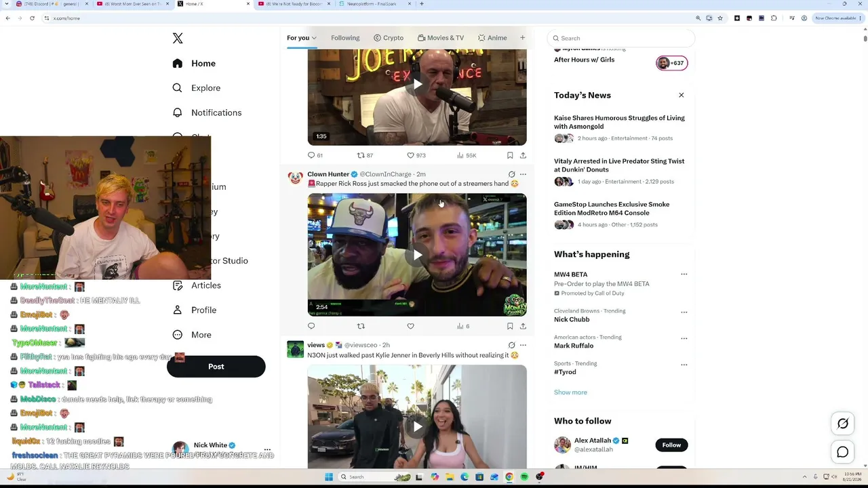
Task: Open Grok actions on Clown Hunter's post
Action: coord(511,174)
